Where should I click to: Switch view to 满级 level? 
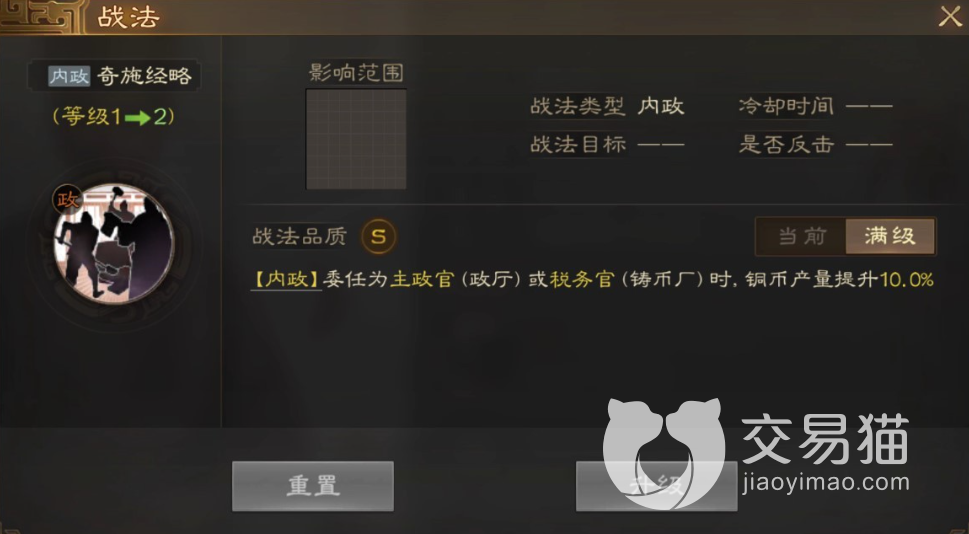(x=890, y=236)
